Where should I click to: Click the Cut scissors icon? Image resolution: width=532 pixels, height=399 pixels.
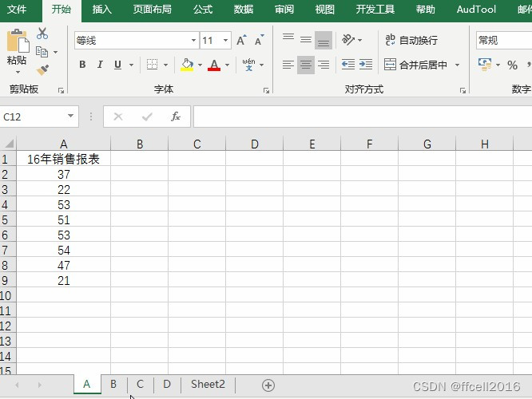point(42,34)
